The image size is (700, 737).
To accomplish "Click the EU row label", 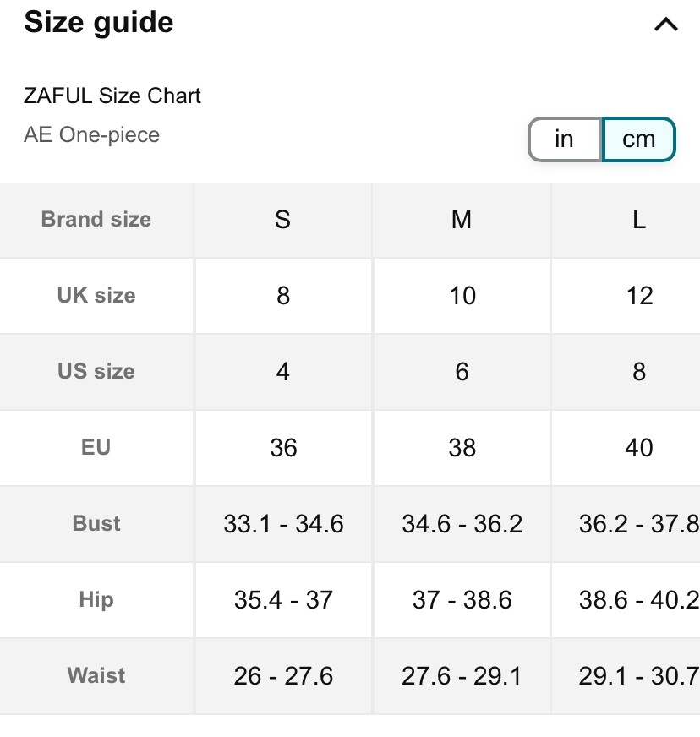I will click(96, 447).
